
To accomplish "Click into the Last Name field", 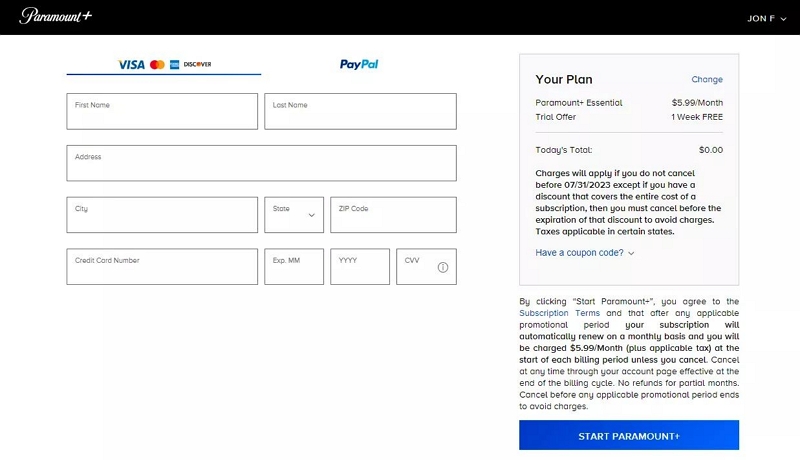I will [x=360, y=112].
